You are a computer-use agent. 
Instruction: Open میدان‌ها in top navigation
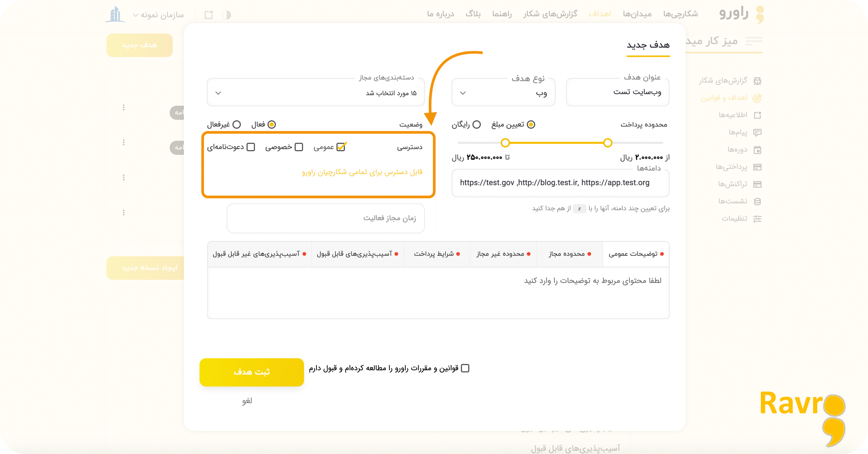[637, 14]
